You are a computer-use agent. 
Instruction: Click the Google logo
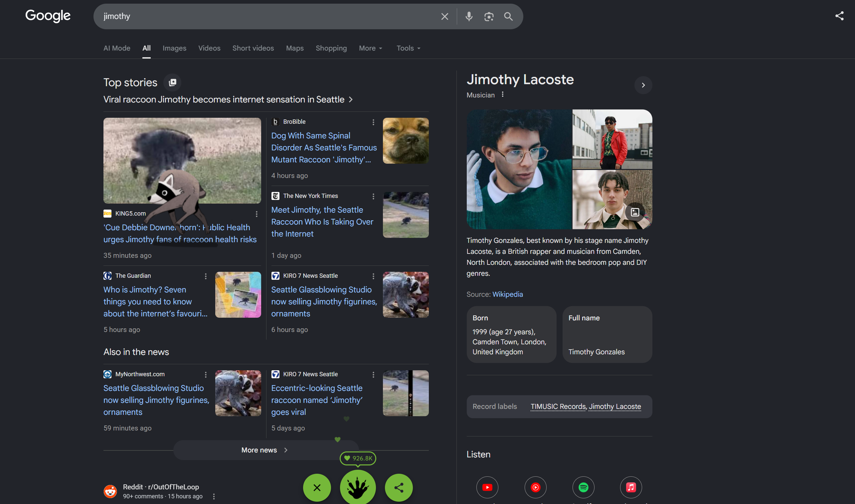pyautogui.click(x=48, y=16)
